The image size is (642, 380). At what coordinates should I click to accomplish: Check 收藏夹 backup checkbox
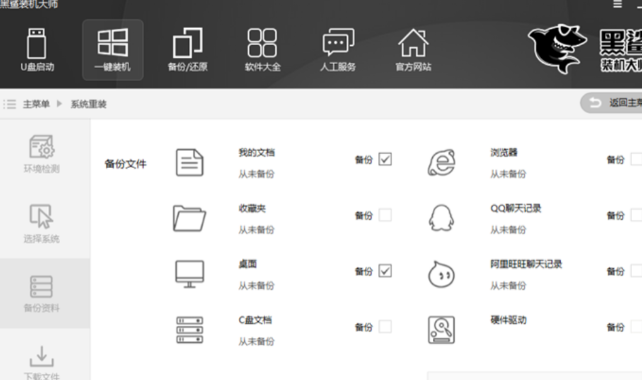385,215
